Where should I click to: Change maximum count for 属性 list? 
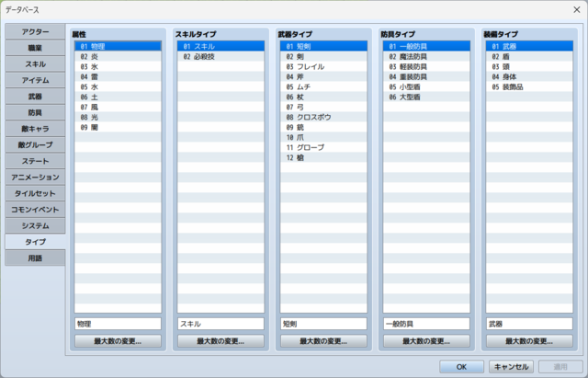118,341
